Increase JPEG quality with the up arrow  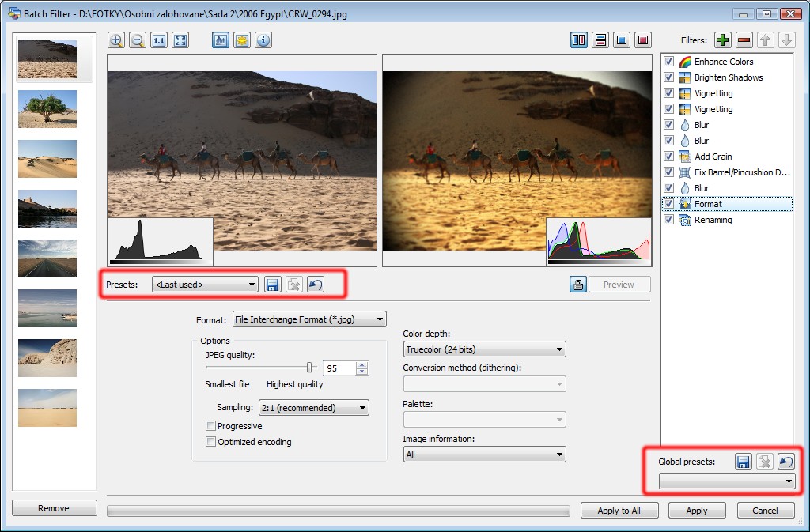362,365
